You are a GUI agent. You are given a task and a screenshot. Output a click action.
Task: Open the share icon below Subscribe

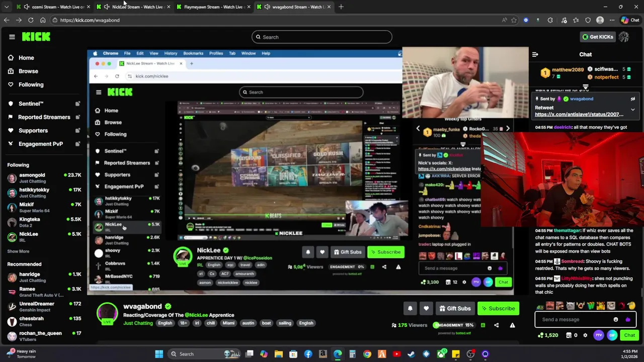[496, 325]
